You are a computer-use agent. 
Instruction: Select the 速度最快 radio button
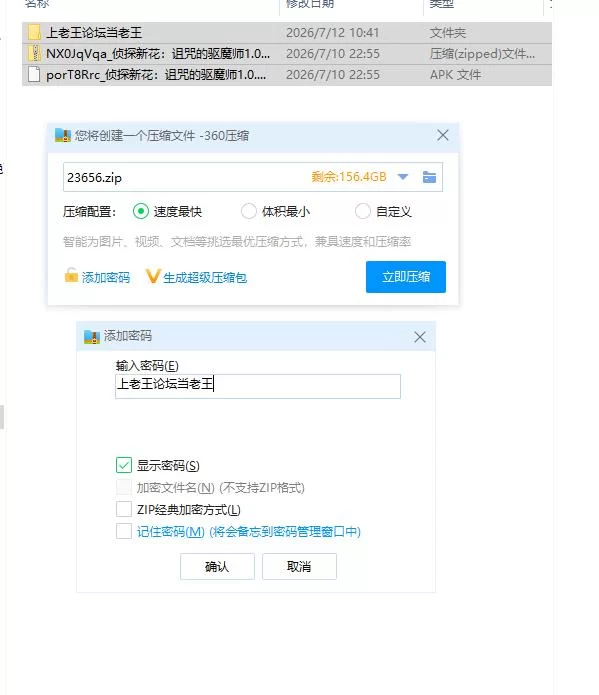pos(141,211)
